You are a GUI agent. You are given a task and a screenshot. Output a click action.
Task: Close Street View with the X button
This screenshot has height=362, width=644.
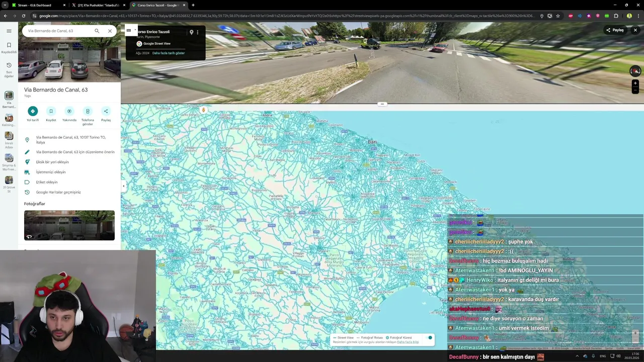pyautogui.click(x=635, y=30)
